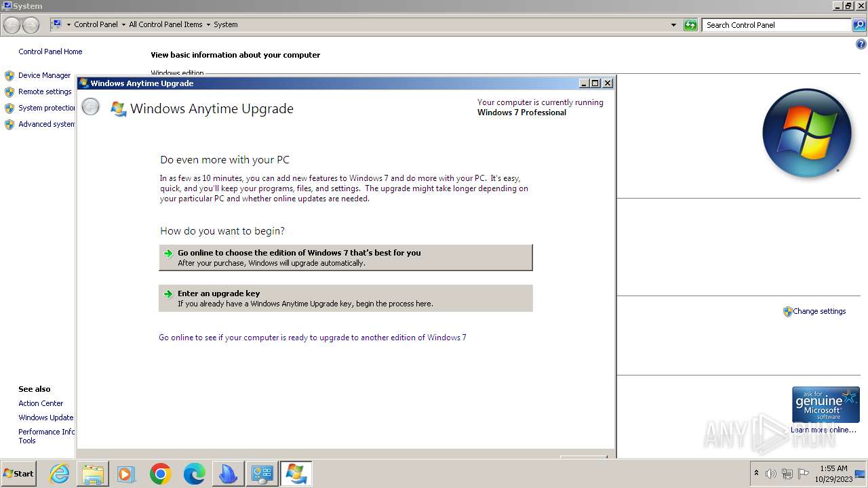868x488 pixels.
Task: Select Enter an upgrade key option
Action: [346, 298]
